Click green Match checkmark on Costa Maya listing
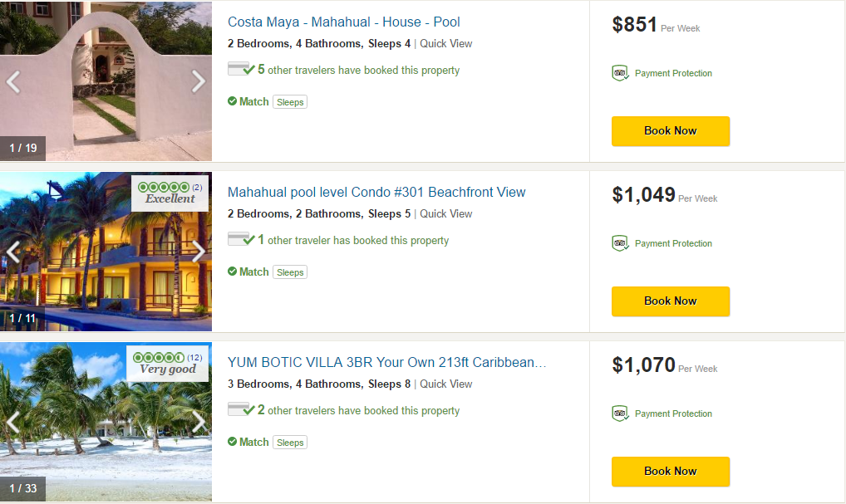 point(233,101)
